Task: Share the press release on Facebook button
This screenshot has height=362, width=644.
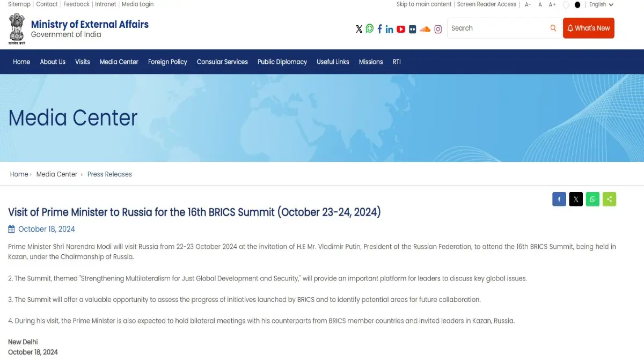Action: coord(559,199)
